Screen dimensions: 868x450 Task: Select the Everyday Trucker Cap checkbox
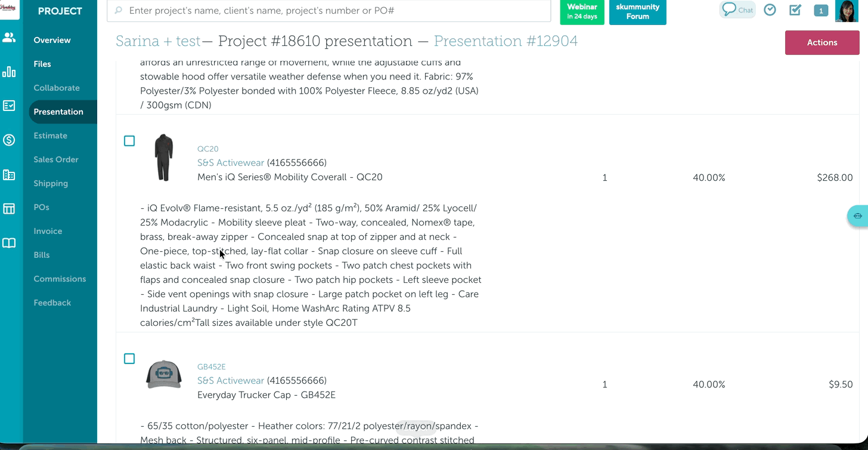click(129, 359)
